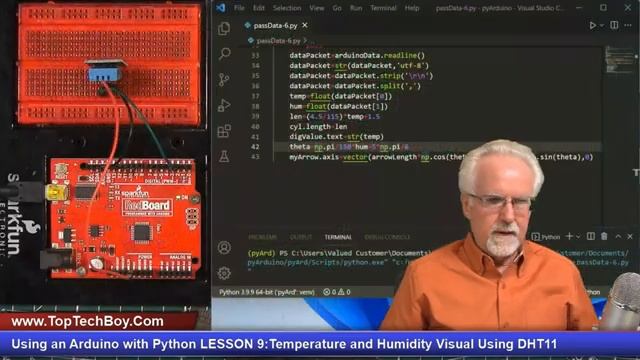
Task: Run the Python file with play button
Action: (592, 25)
